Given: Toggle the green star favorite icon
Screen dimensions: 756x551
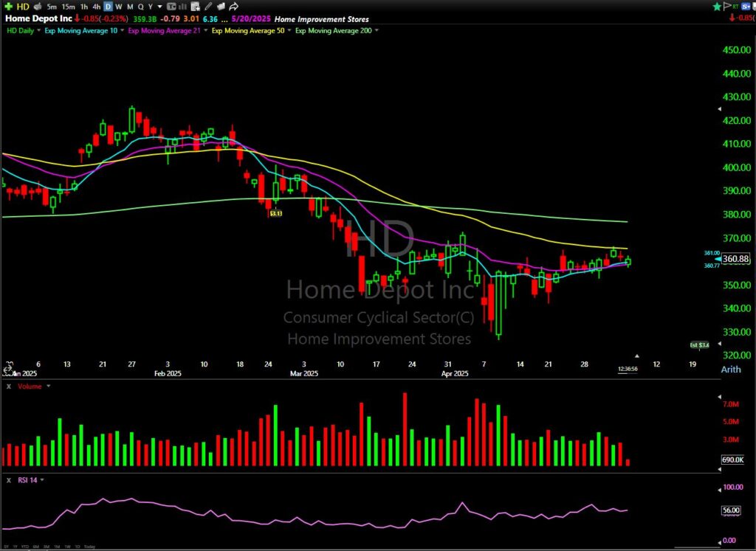Looking at the screenshot, I should (718, 6).
